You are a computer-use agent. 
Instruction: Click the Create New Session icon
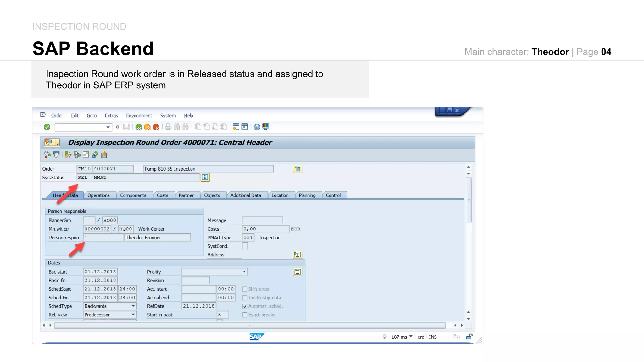click(x=236, y=127)
